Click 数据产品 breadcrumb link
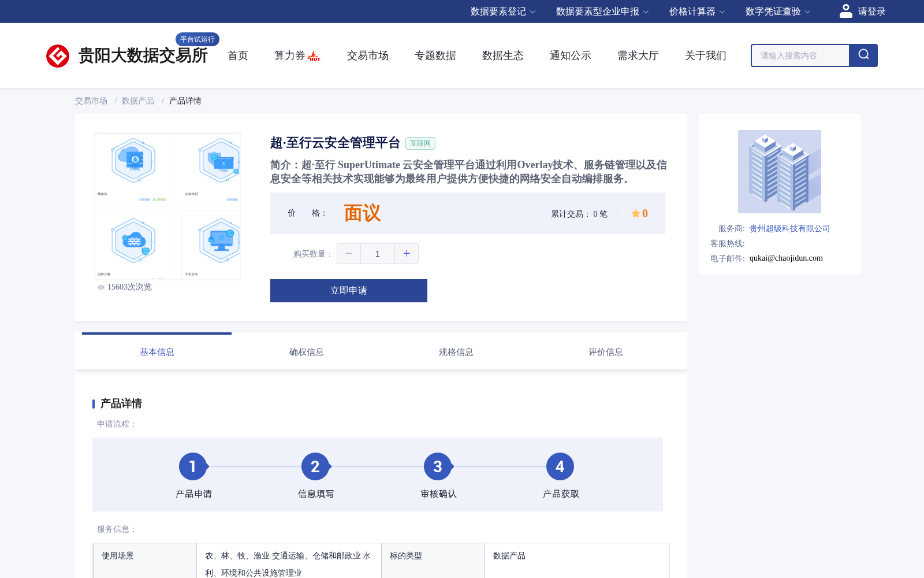 click(x=138, y=101)
